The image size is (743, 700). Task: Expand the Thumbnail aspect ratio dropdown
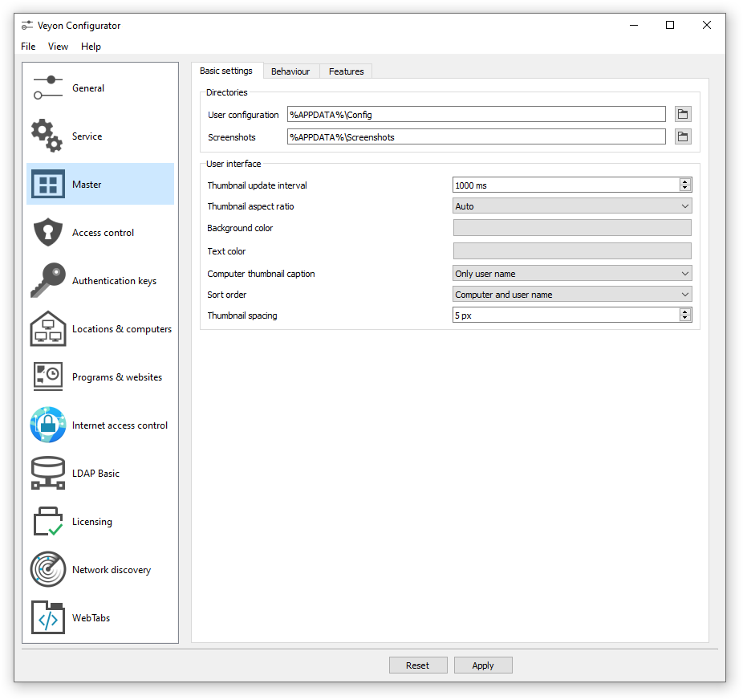tap(572, 206)
